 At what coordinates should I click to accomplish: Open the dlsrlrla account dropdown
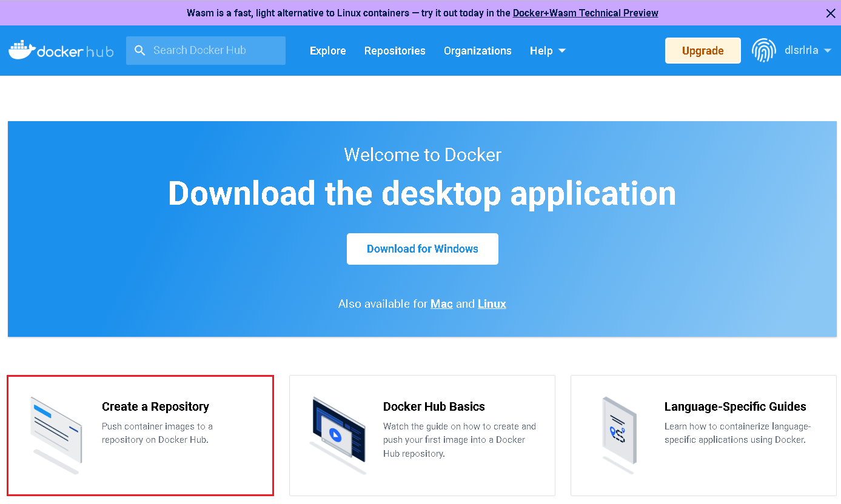[808, 50]
